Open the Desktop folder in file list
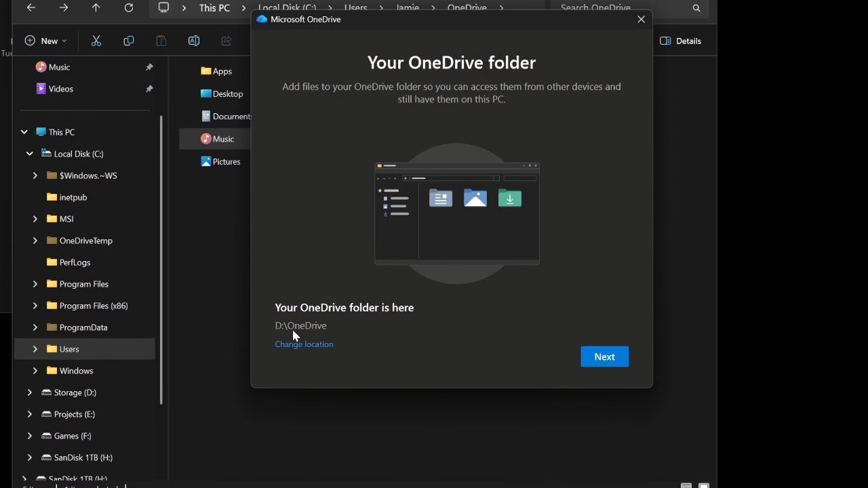The width and height of the screenshot is (868, 488). 222,94
